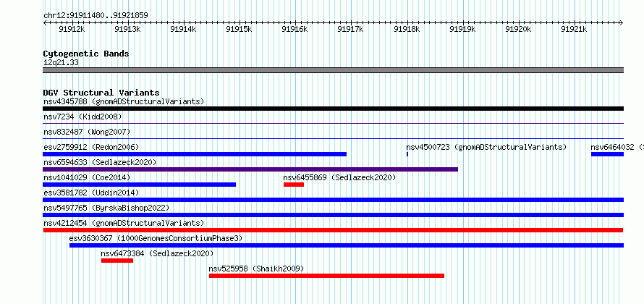Click the esv2759912 blue variant bar

coord(195,154)
